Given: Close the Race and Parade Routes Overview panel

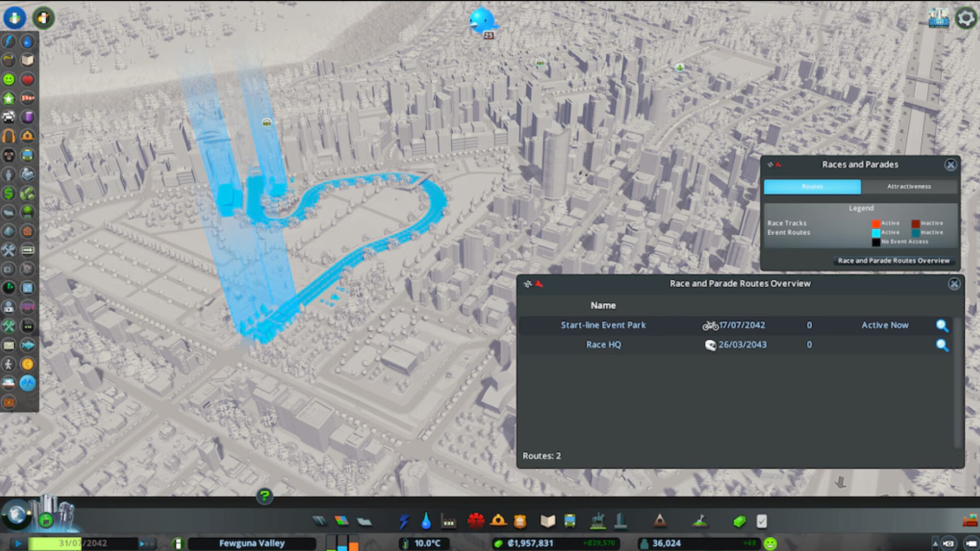Looking at the screenshot, I should pos(954,283).
